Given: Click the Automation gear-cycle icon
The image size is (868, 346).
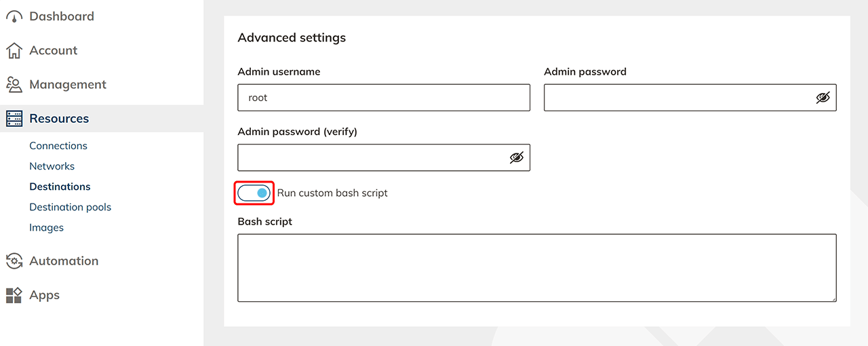Looking at the screenshot, I should coord(14,261).
